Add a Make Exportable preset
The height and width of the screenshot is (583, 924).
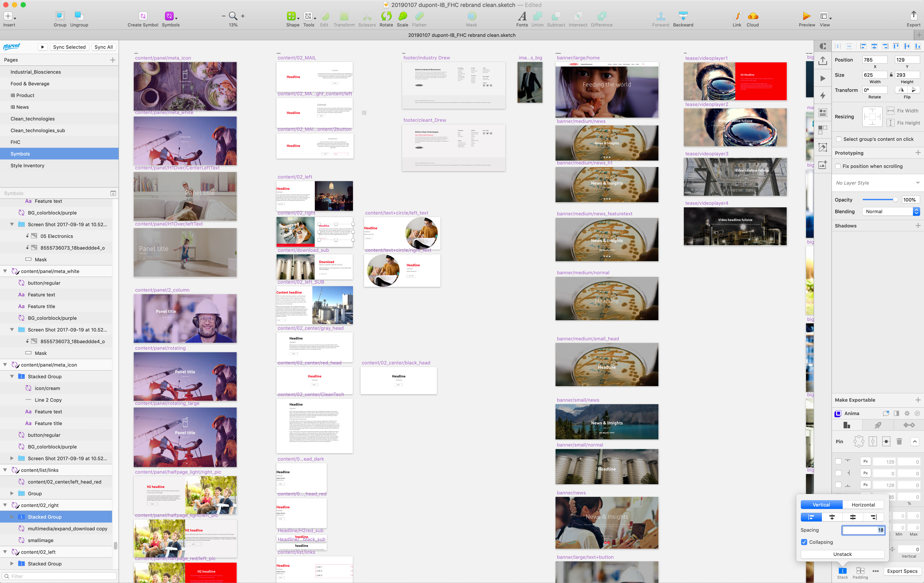[x=918, y=400]
